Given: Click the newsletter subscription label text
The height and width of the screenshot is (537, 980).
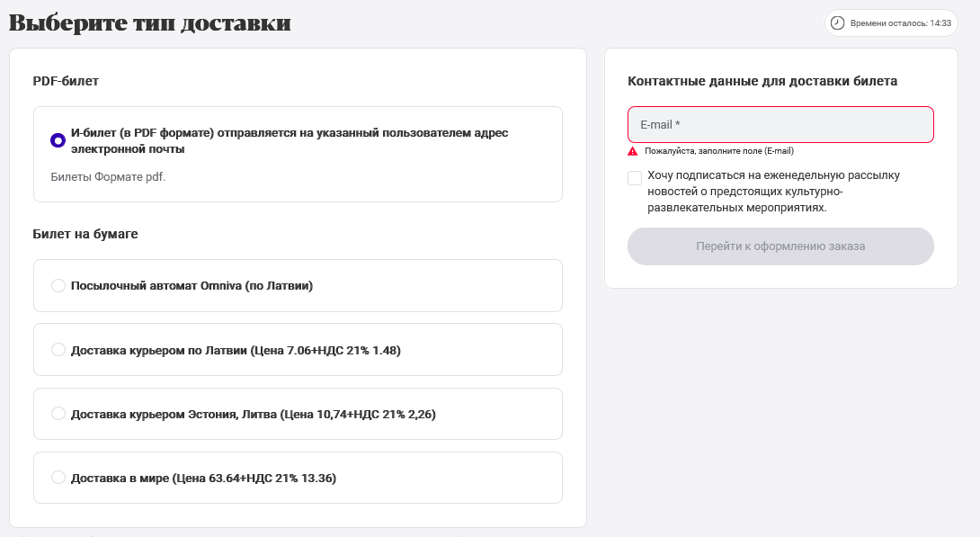Looking at the screenshot, I should [774, 192].
